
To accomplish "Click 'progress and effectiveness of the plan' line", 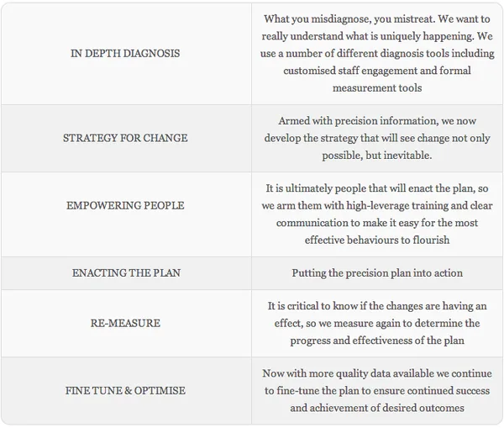I will pos(375,341).
